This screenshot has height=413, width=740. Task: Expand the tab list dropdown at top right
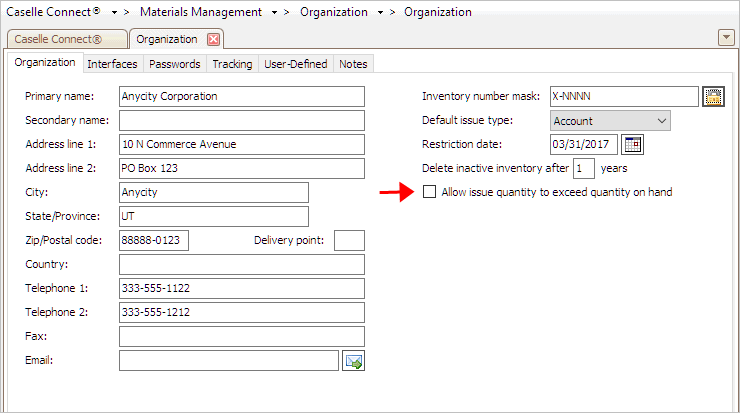pyautogui.click(x=726, y=37)
